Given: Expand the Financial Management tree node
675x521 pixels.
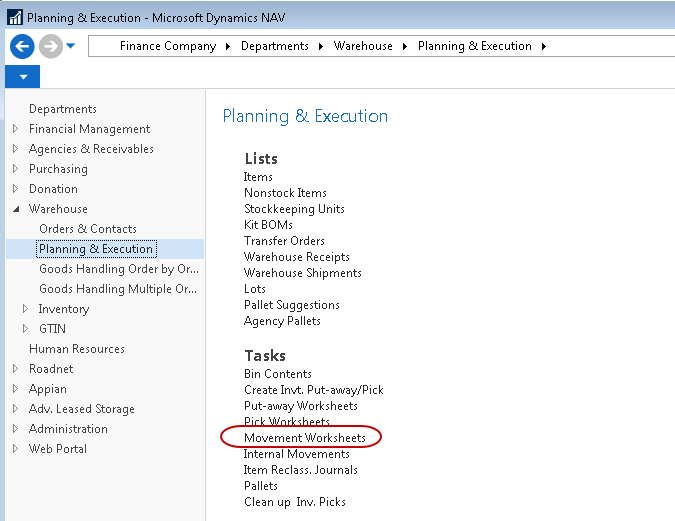Looking at the screenshot, I should coord(15,129).
